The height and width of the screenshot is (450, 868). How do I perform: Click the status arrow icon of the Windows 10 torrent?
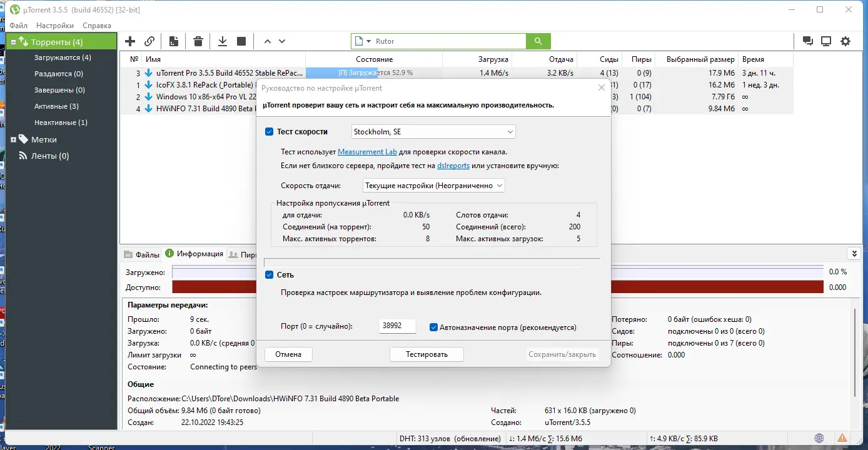pyautogui.click(x=148, y=97)
